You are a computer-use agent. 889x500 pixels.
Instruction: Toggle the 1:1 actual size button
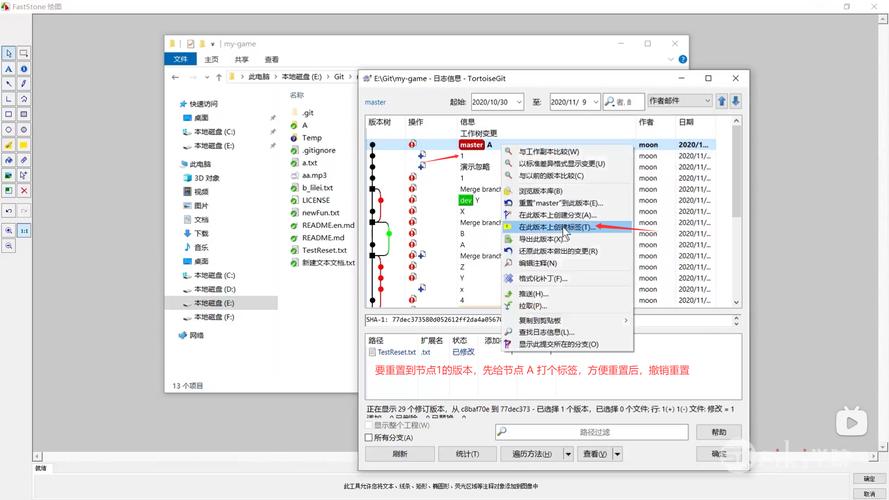pyautogui.click(x=24, y=231)
